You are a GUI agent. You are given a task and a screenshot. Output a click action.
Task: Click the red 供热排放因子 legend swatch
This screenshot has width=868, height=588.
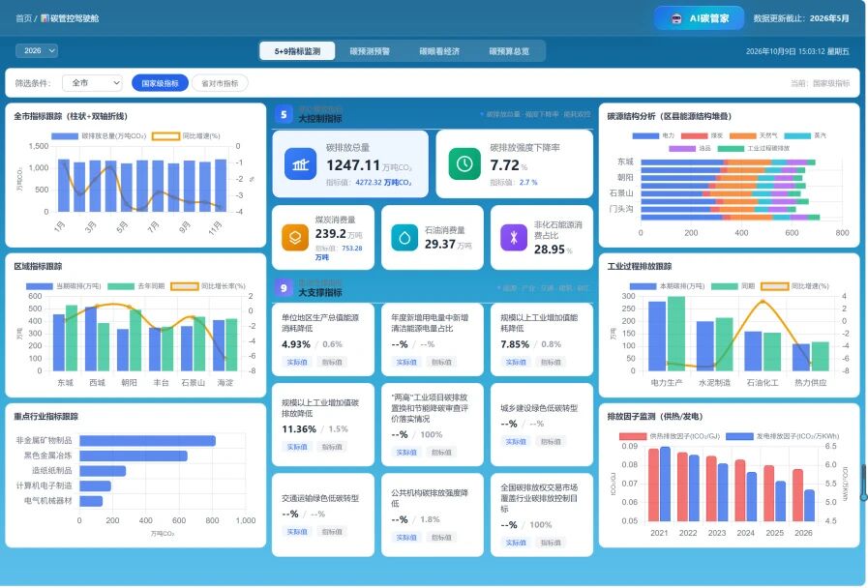[x=633, y=436]
